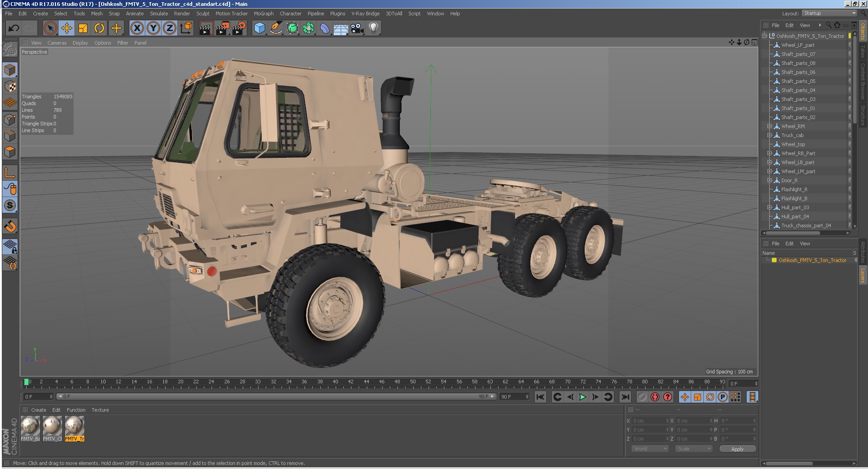Toggle X axis lock
Image resolution: width=868 pixels, height=469 pixels.
pos(137,28)
